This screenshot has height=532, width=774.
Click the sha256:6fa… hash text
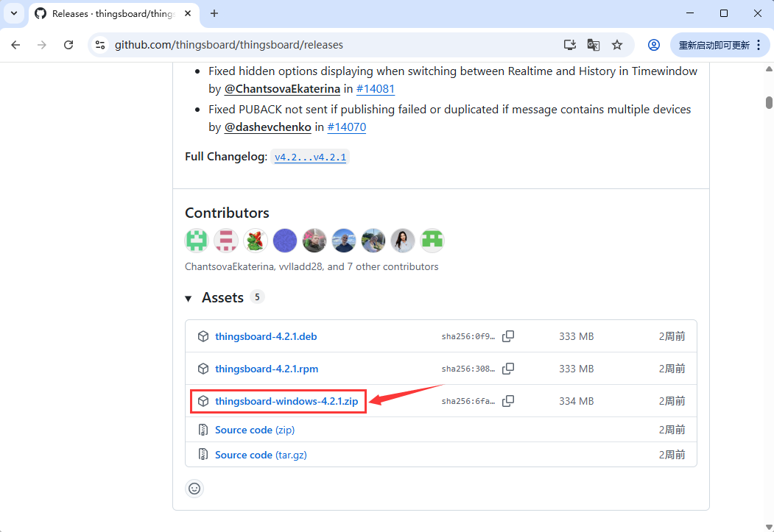pos(468,401)
